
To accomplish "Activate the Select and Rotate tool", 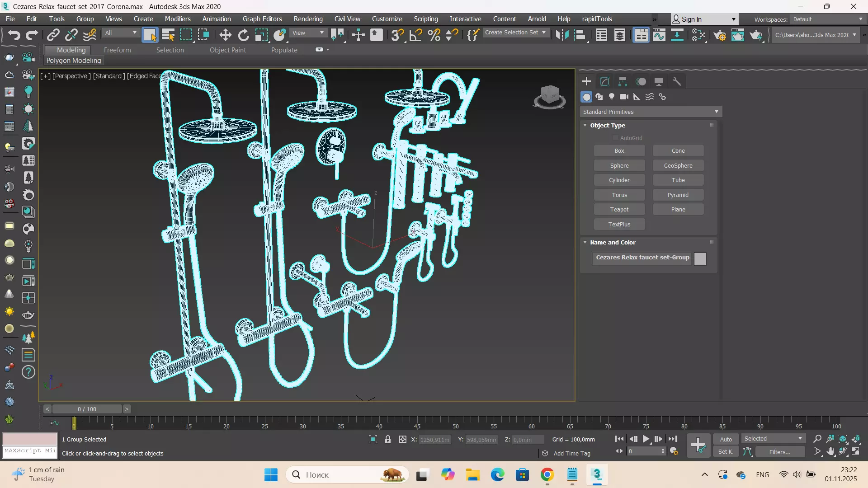I will pyautogui.click(x=243, y=35).
